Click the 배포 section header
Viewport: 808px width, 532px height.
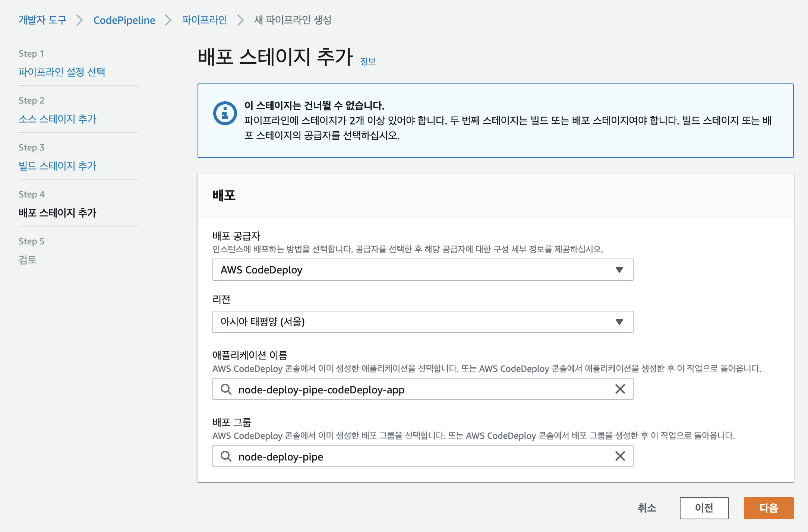point(224,195)
